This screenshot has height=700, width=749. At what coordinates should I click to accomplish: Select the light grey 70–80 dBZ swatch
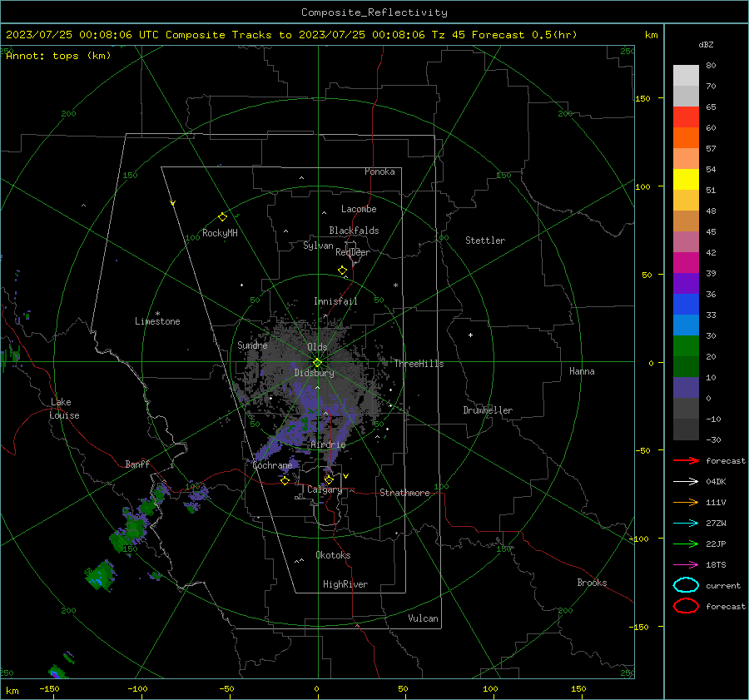686,76
